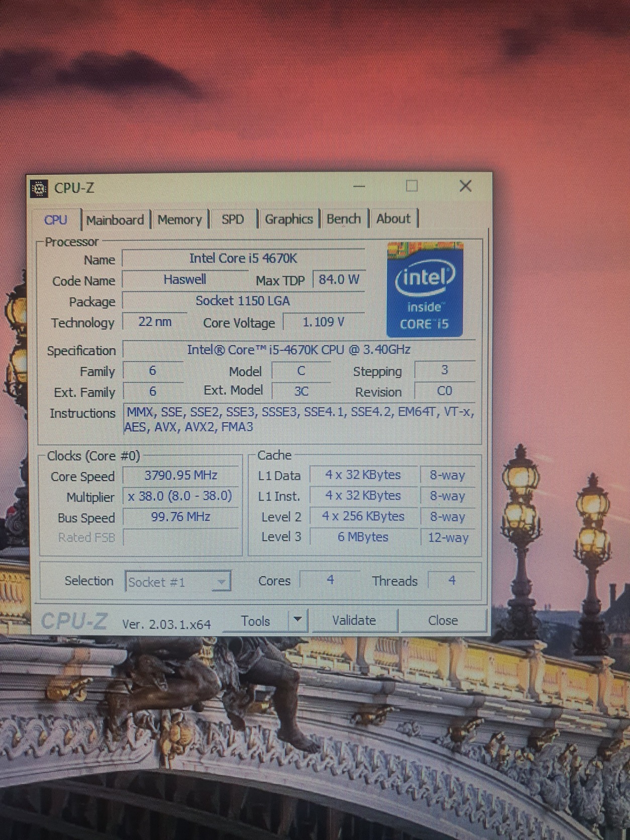630x840 pixels.
Task: Expand the Tools dropdown arrow
Action: 298,620
